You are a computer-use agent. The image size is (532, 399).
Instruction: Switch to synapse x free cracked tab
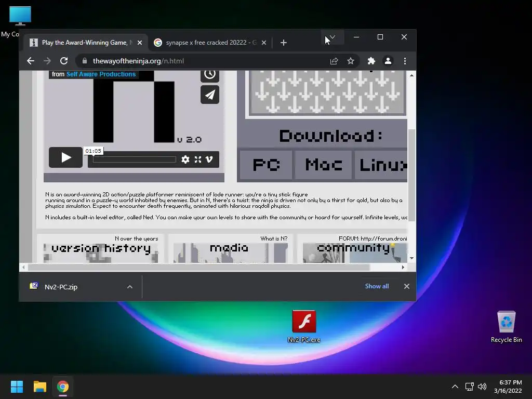(210, 43)
